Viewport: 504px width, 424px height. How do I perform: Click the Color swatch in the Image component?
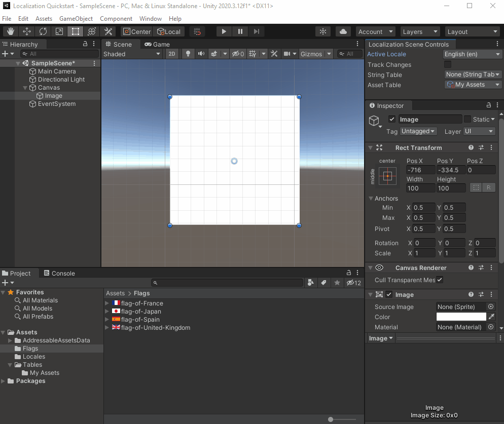[460, 317]
